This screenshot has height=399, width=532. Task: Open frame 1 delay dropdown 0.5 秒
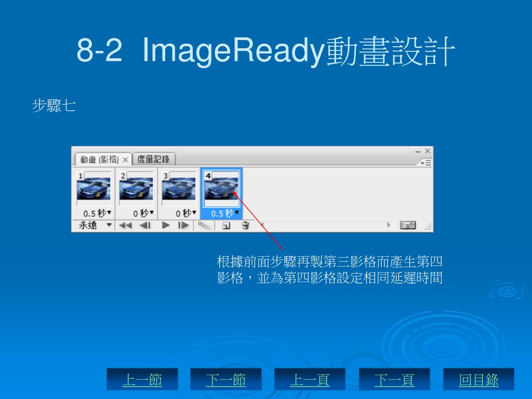tap(97, 214)
